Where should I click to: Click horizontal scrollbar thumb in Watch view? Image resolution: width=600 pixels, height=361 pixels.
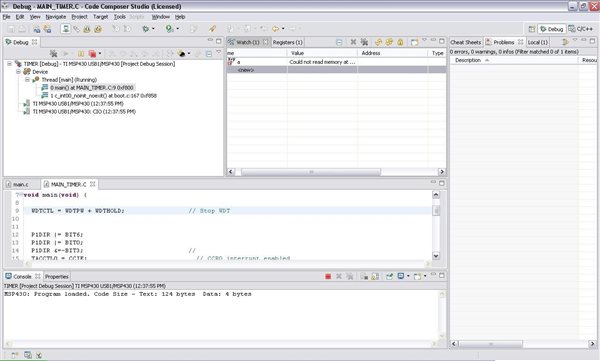tap(311, 172)
